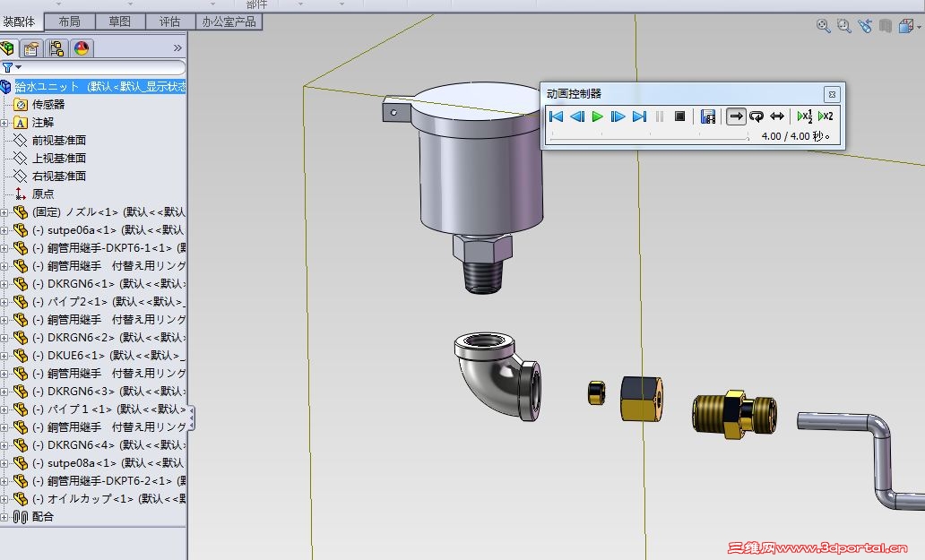Enable Loop playback mode

[756, 116]
